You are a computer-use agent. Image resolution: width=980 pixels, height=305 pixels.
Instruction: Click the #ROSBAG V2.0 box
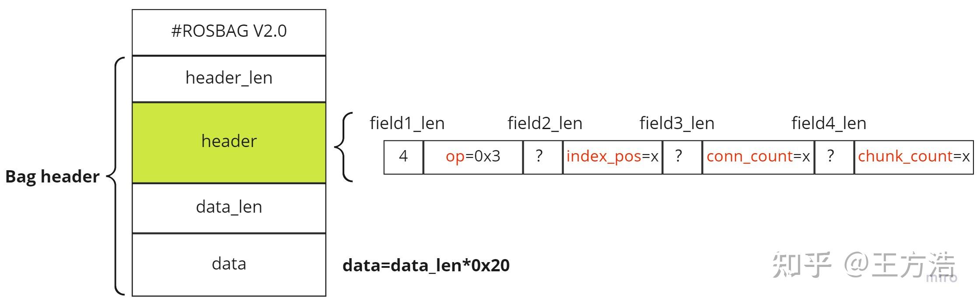(229, 32)
